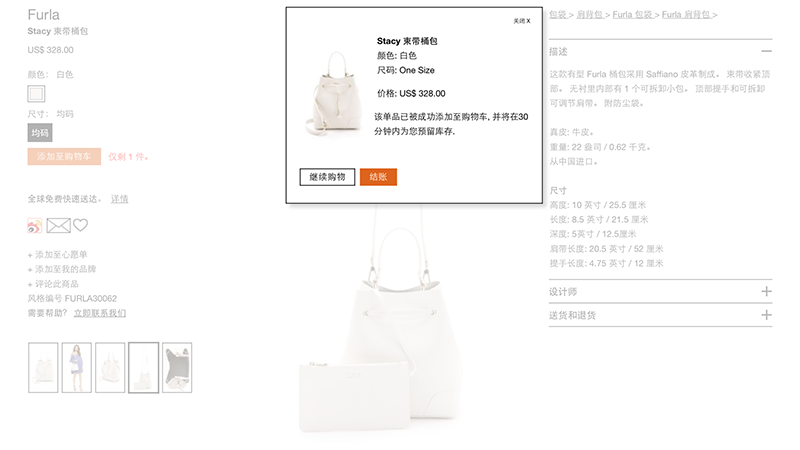Open the 肩背包 breadcrumb link

pyautogui.click(x=590, y=15)
